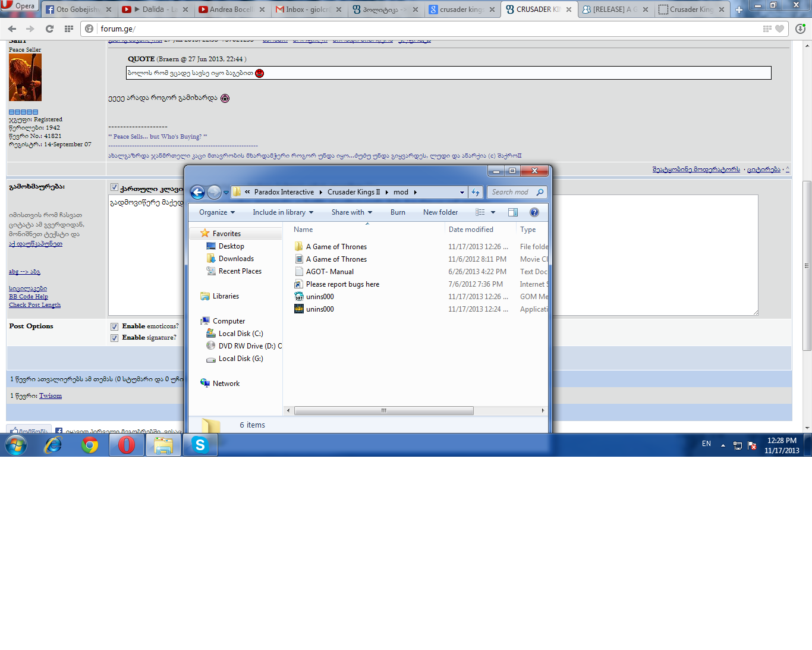Switch to the crusader kings Google search tab
The width and height of the screenshot is (812, 650).
[462, 10]
